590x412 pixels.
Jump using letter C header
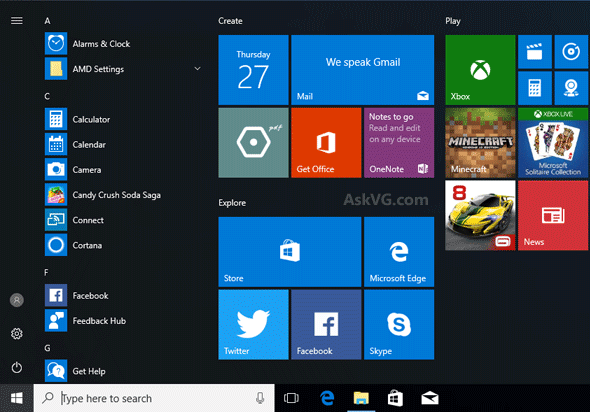click(x=47, y=96)
